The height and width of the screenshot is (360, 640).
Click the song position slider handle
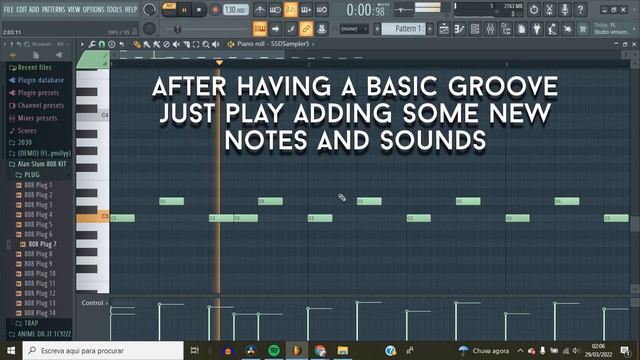(x=177, y=29)
